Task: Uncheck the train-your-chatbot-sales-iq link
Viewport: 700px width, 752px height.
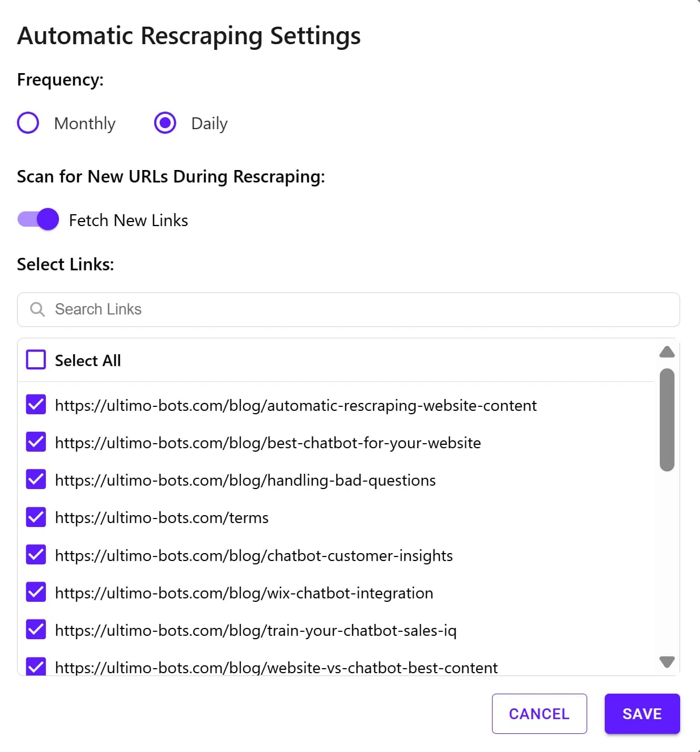Action: click(35, 630)
